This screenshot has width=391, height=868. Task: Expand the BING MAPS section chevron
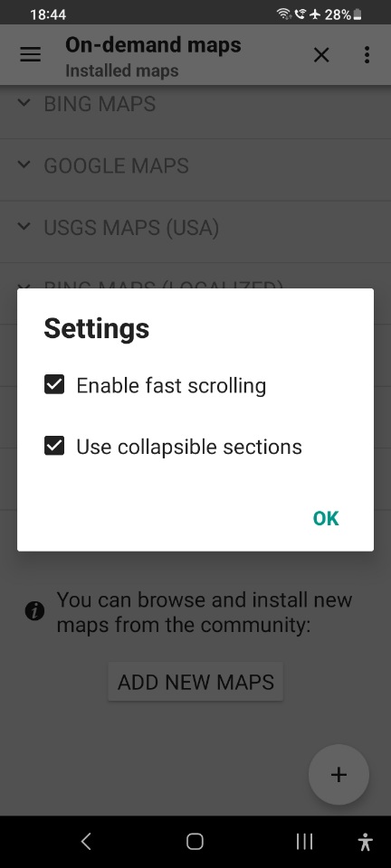coord(24,103)
